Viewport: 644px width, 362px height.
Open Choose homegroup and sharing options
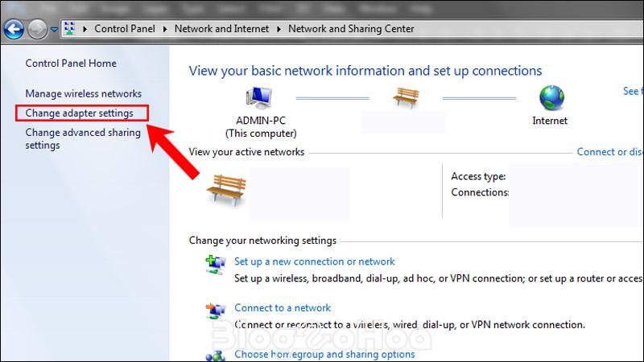324,354
